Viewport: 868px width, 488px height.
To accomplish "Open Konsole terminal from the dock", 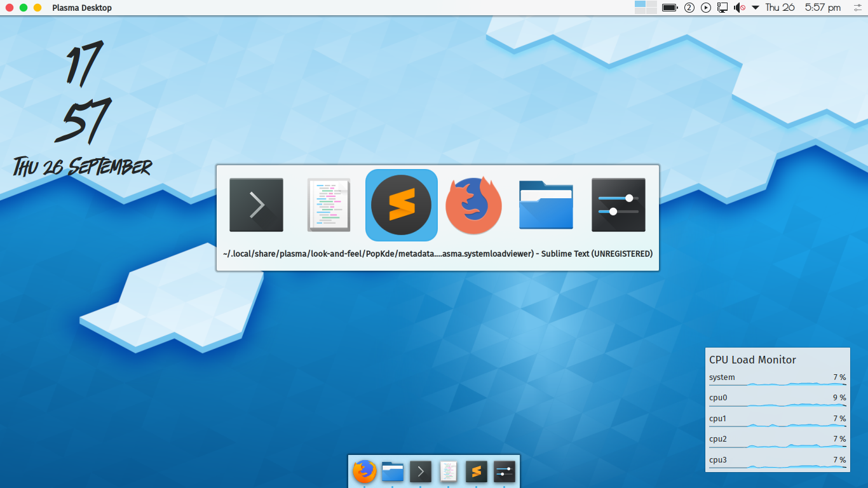I will pos(421,471).
